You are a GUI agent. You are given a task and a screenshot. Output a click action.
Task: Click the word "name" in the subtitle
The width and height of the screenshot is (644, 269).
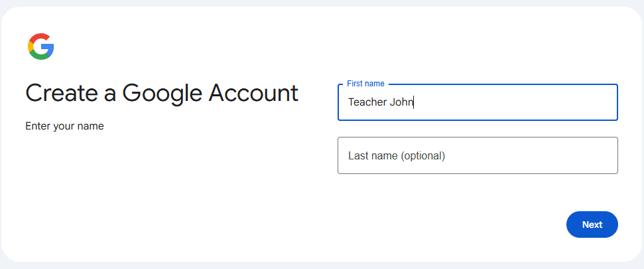[x=91, y=126]
